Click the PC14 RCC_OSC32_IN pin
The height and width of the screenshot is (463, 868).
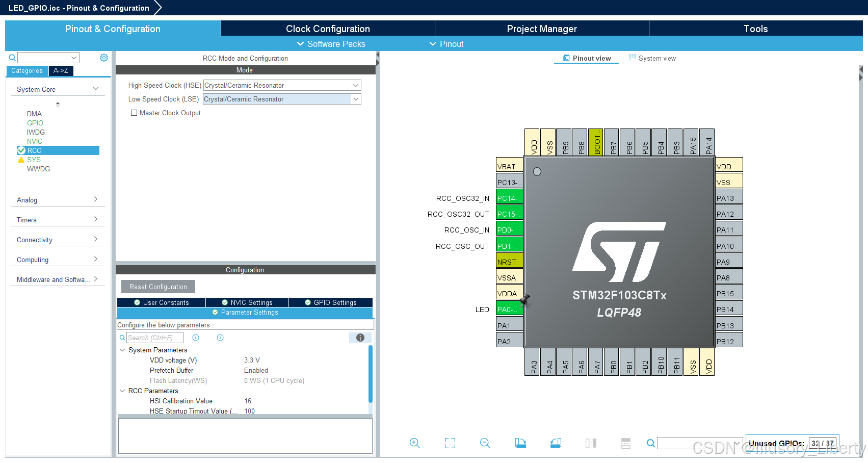(509, 198)
